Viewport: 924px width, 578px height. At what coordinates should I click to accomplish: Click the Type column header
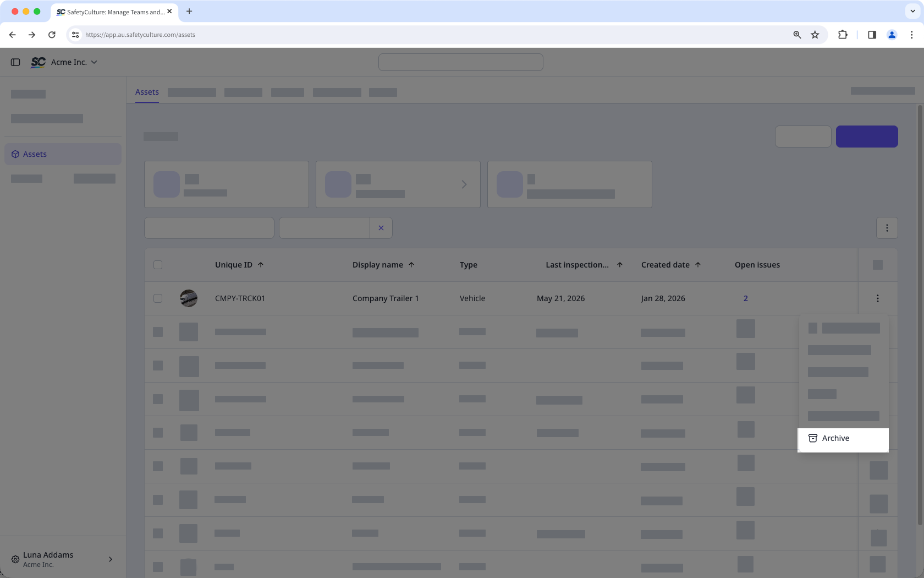[x=469, y=265]
